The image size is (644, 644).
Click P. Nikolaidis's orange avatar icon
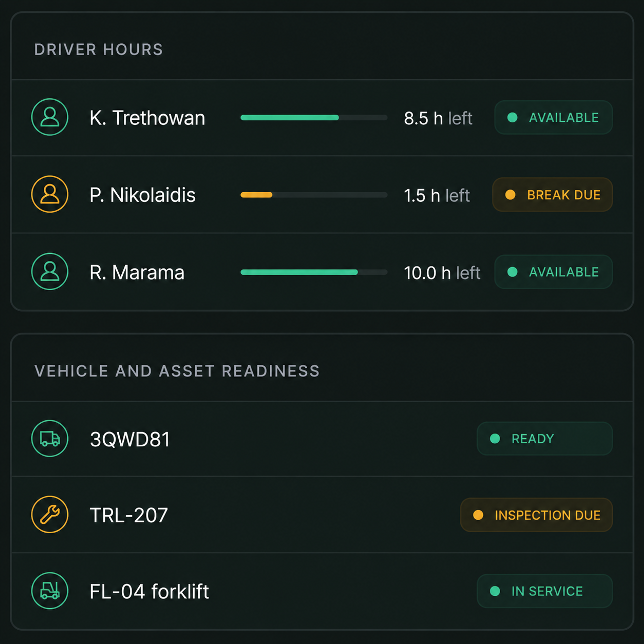[x=50, y=194]
